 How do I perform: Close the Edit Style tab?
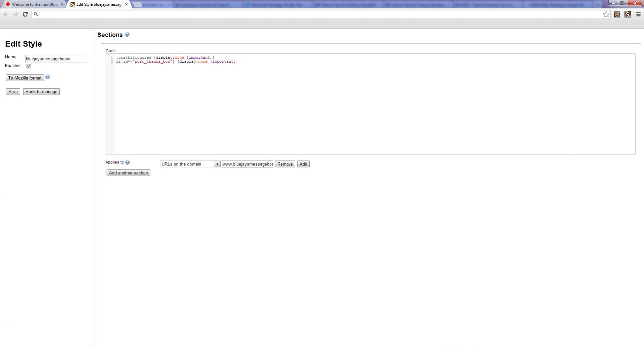(127, 4)
